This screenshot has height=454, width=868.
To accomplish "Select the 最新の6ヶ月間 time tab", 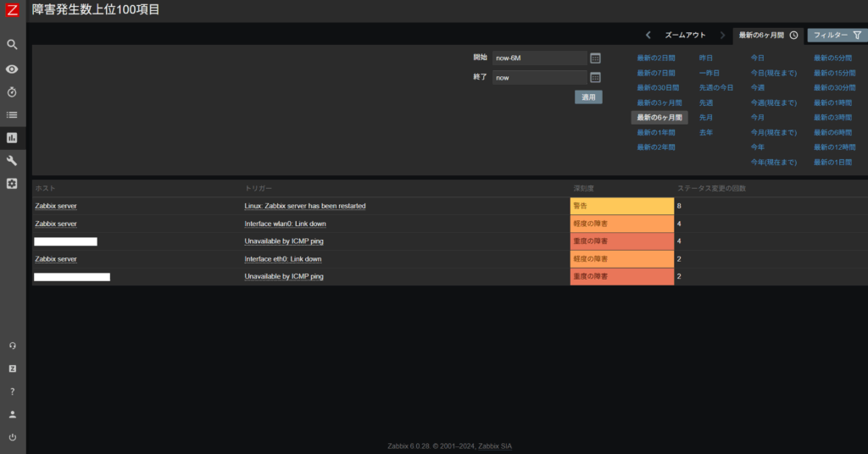I will 768,35.
